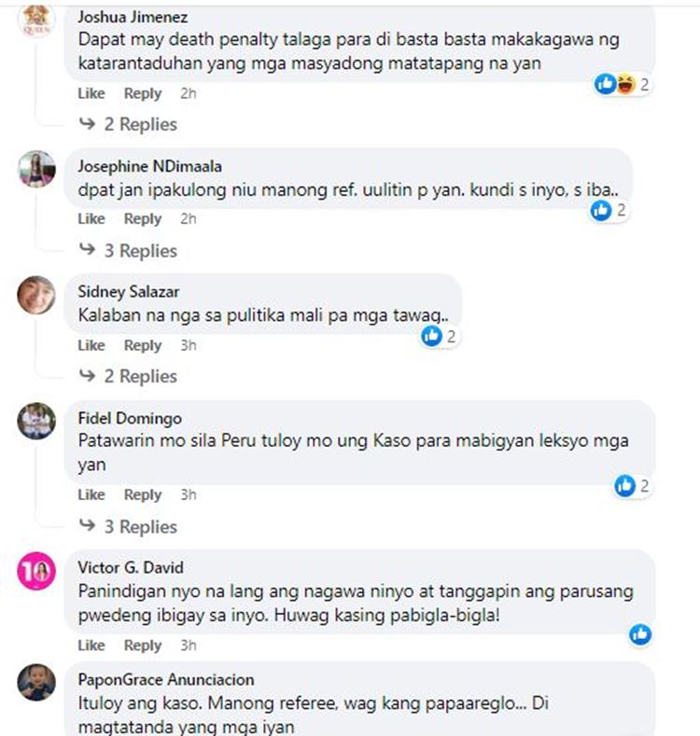Open Victor G. David's pink avatar
700x736 pixels.
(x=36, y=571)
